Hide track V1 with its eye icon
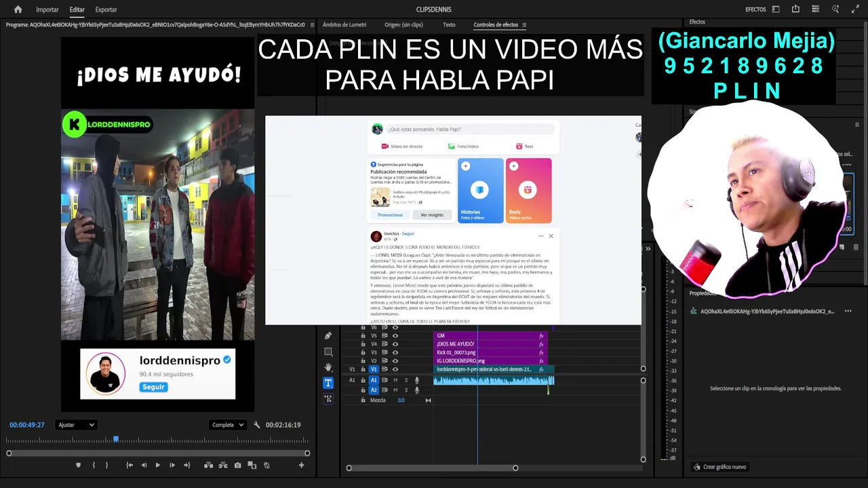The image size is (868, 488). 395,369
